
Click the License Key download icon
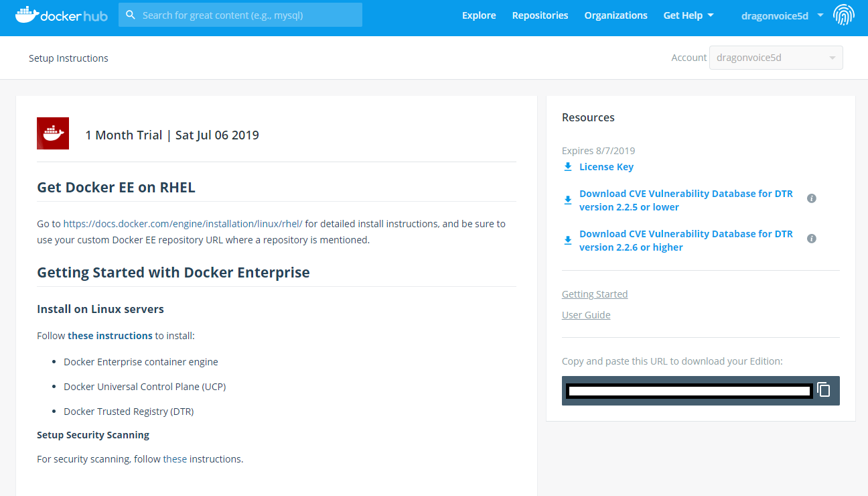click(568, 167)
